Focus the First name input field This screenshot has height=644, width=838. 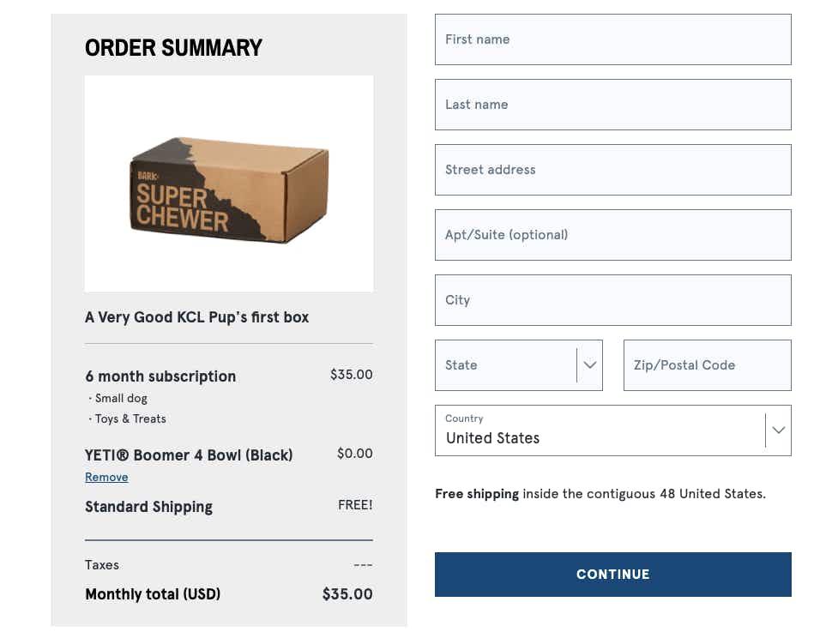click(x=613, y=39)
